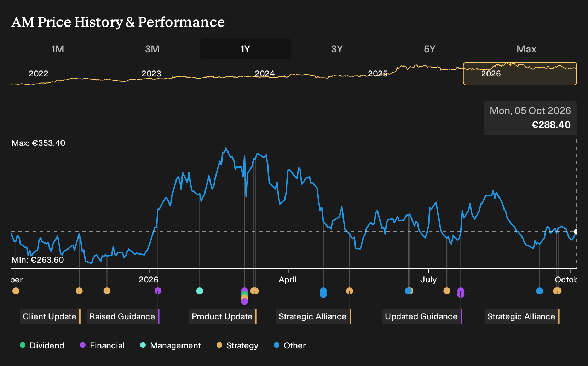Click the orange Strategy dot left of 2026
Image resolution: width=588 pixels, height=366 pixels.
(x=107, y=291)
